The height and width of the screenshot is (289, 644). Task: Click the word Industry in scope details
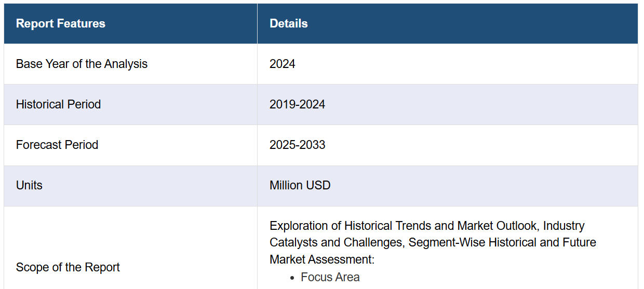point(564,226)
